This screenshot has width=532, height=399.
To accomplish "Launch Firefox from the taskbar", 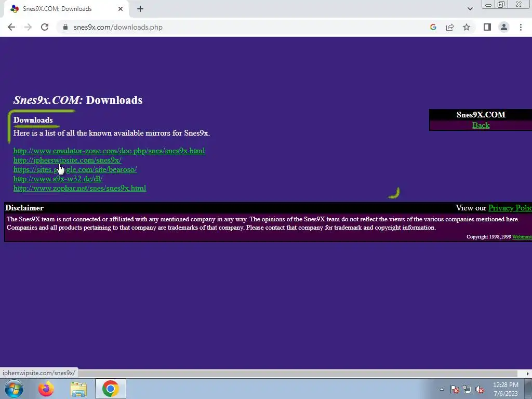I will click(x=46, y=389).
